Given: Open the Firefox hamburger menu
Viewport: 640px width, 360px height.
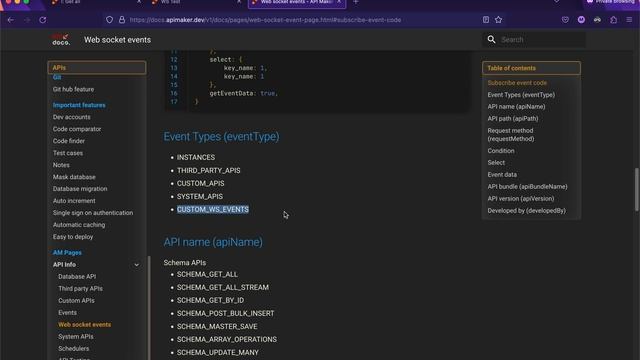Looking at the screenshot, I should click(629, 20).
